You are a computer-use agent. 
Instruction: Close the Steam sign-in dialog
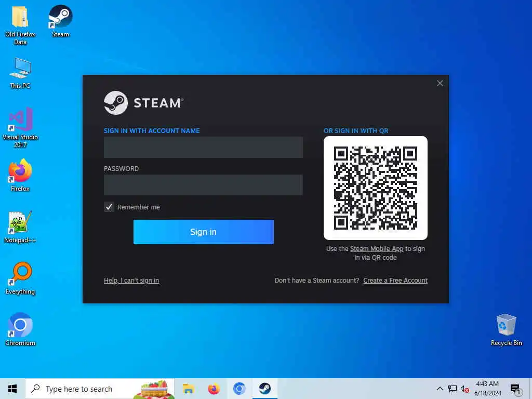[x=440, y=83]
